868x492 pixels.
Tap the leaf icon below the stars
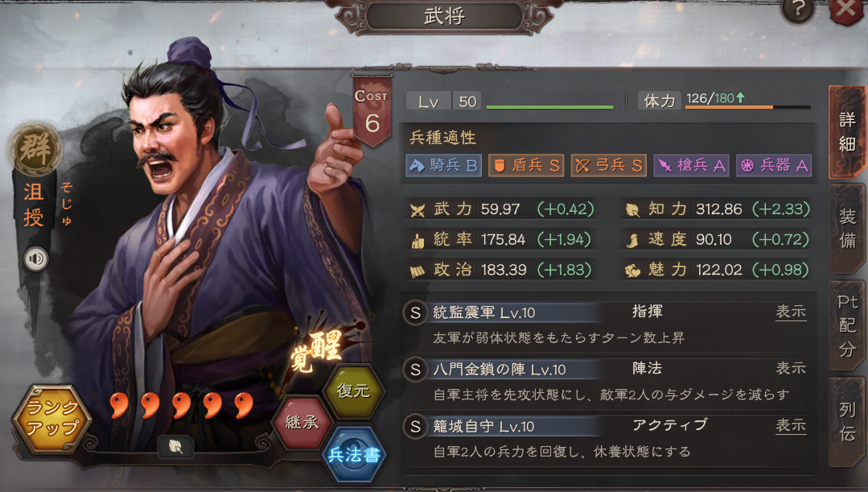(175, 447)
